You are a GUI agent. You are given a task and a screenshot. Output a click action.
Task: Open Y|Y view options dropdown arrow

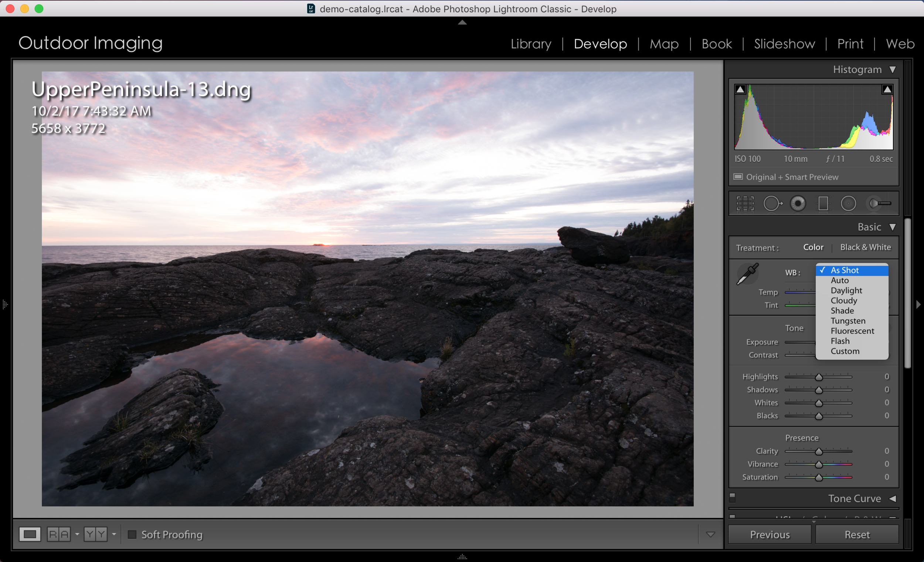[x=114, y=534]
